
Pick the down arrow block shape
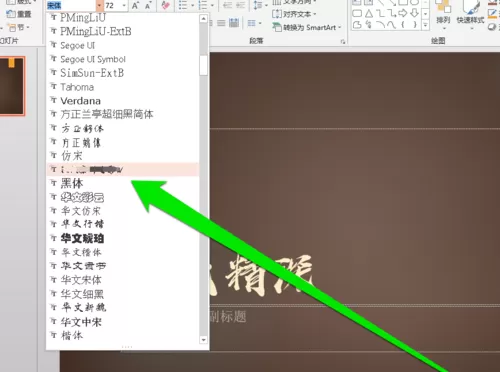[x=414, y=13]
